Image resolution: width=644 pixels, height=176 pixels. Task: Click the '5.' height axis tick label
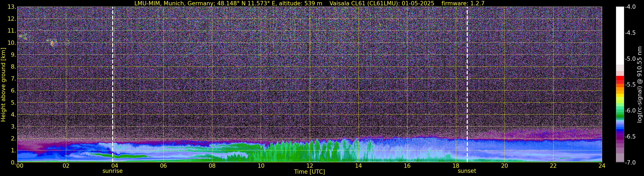click(x=13, y=102)
